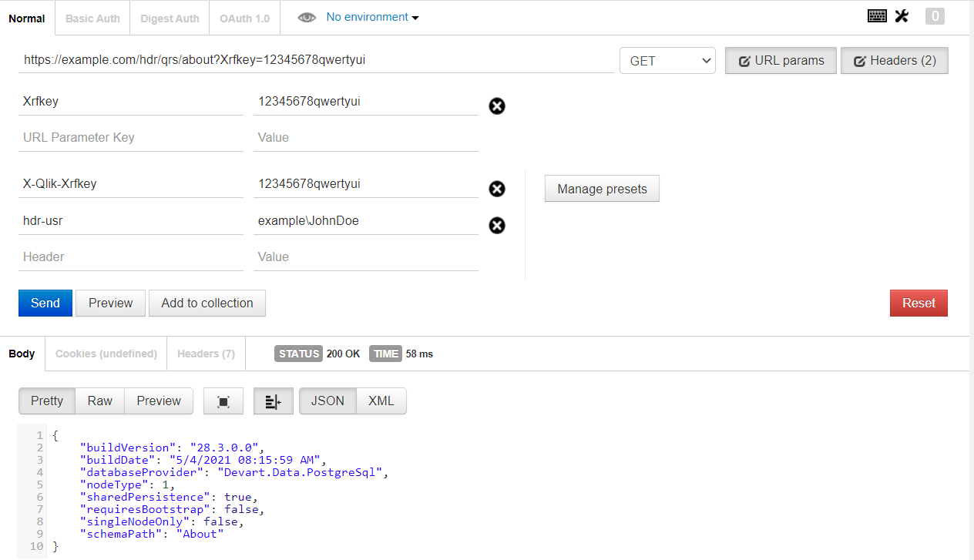Click the red Reset button
The height and width of the screenshot is (560, 974).
(919, 303)
